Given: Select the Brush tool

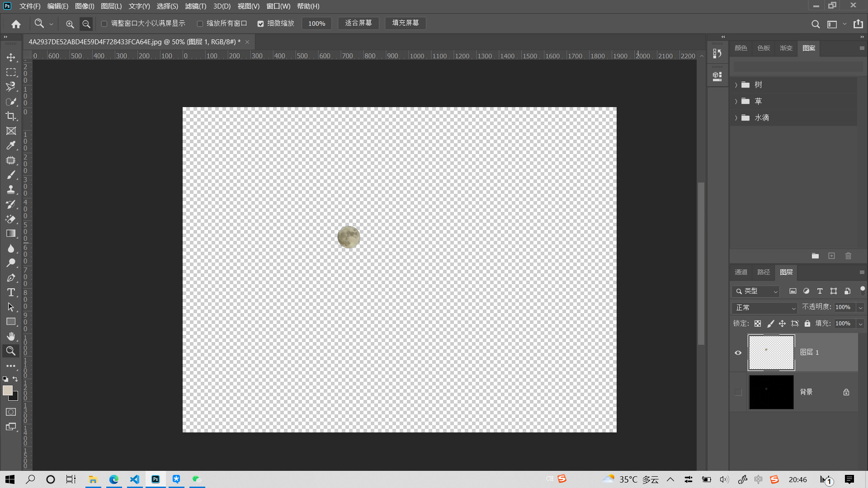Looking at the screenshot, I should pyautogui.click(x=11, y=175).
